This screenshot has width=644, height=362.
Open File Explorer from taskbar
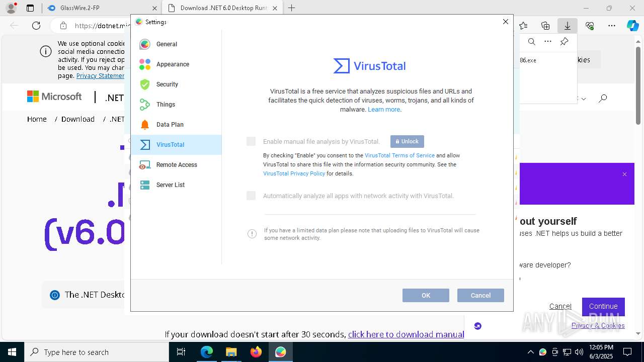click(x=231, y=352)
